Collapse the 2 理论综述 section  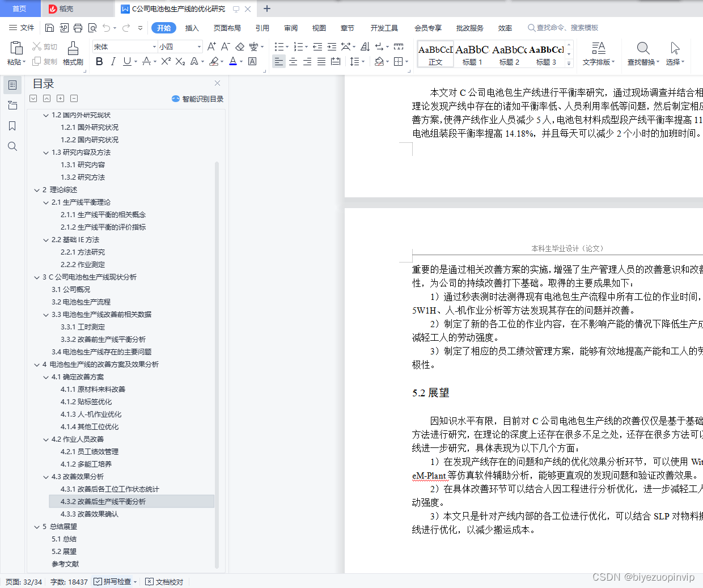(37, 190)
